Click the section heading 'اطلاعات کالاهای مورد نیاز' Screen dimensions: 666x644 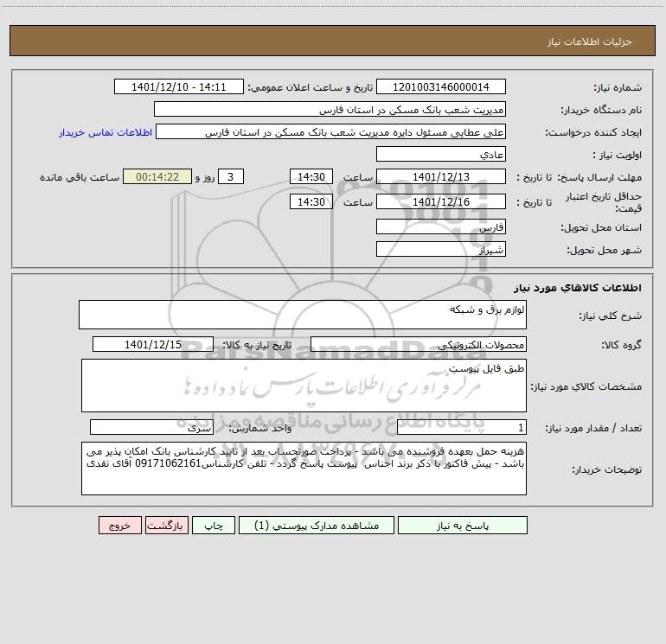[x=578, y=288]
